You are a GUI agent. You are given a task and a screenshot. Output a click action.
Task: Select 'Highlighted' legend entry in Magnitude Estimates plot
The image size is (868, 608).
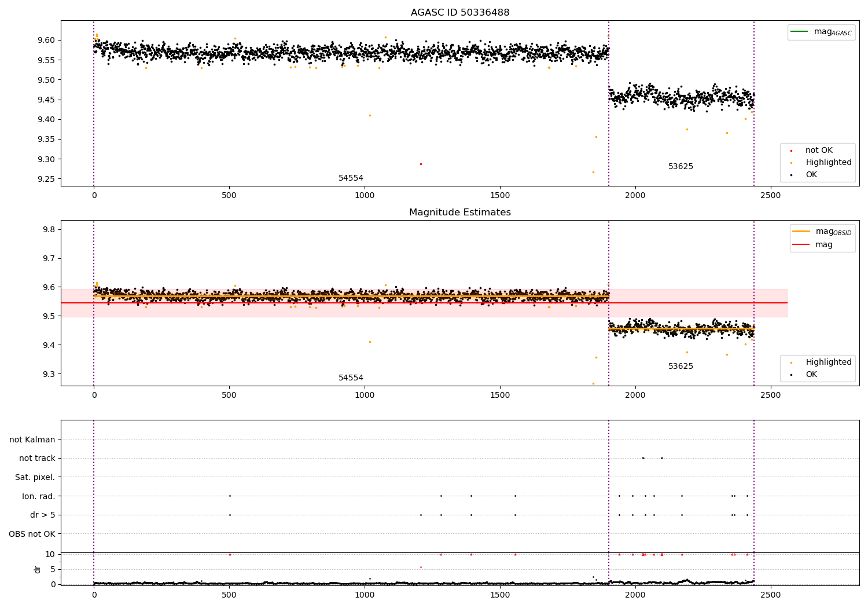829,362
